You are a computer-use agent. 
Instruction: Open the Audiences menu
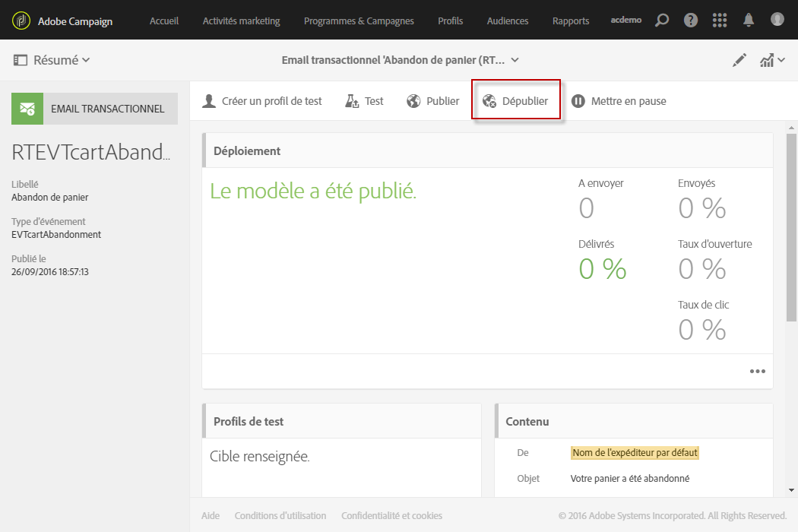click(508, 21)
